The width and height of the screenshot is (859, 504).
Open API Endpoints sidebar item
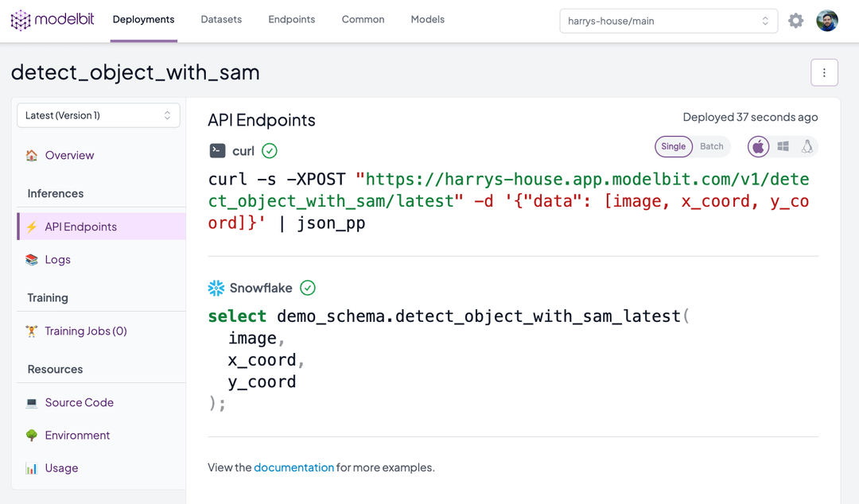pos(101,227)
